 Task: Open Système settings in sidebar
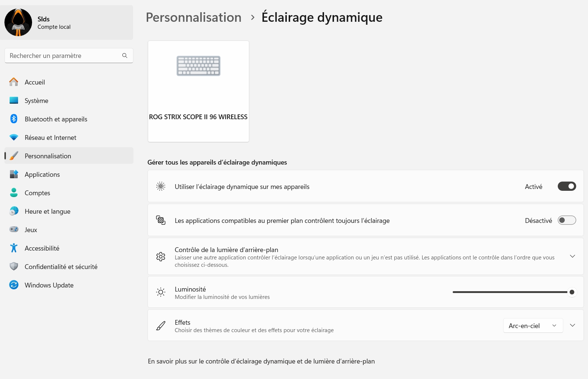[36, 101]
